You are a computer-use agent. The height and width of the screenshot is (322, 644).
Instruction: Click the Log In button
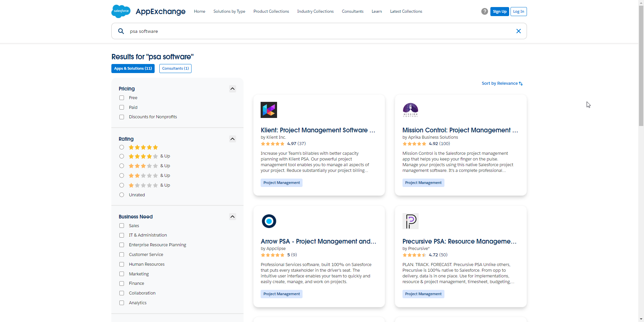[519, 11]
